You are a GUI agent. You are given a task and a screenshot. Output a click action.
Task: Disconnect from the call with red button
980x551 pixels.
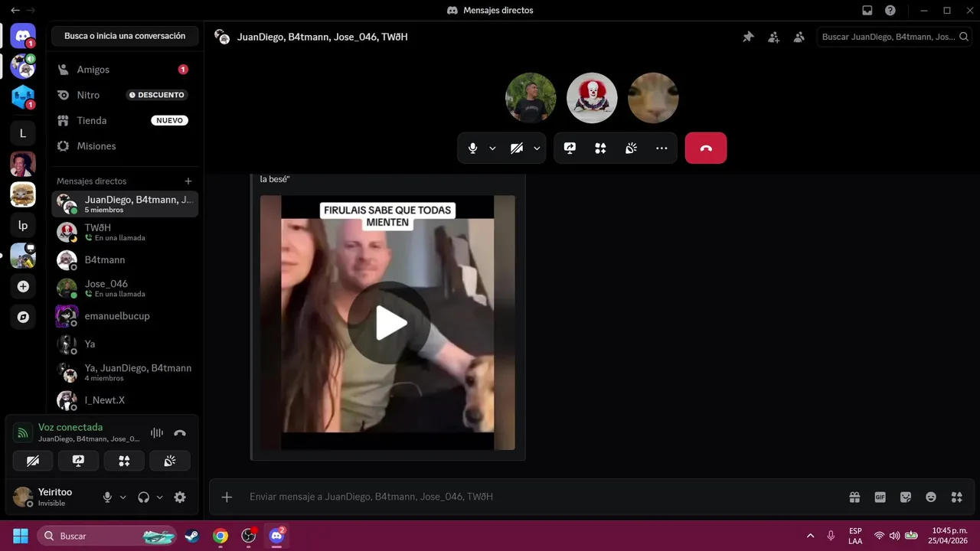(x=706, y=148)
